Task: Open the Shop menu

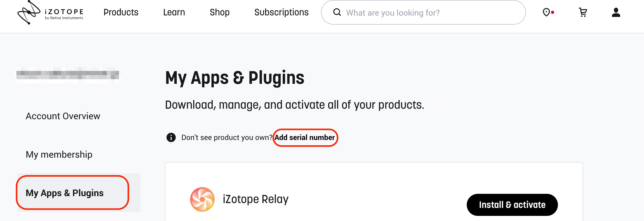Action: pos(220,12)
